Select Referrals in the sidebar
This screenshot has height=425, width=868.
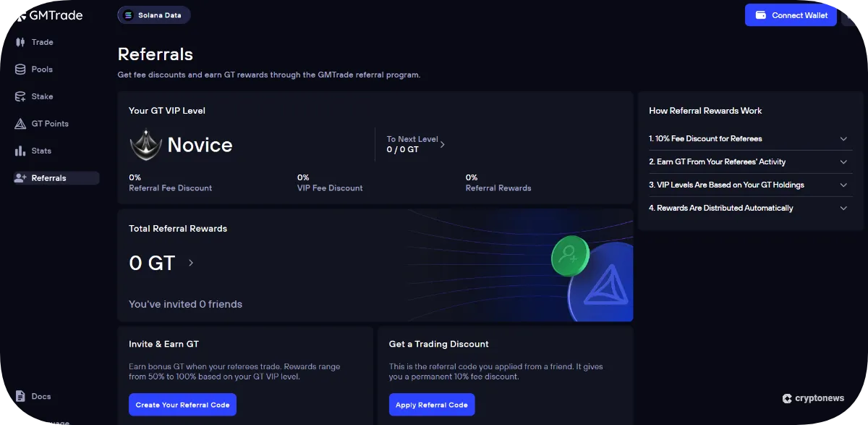[x=57, y=178]
